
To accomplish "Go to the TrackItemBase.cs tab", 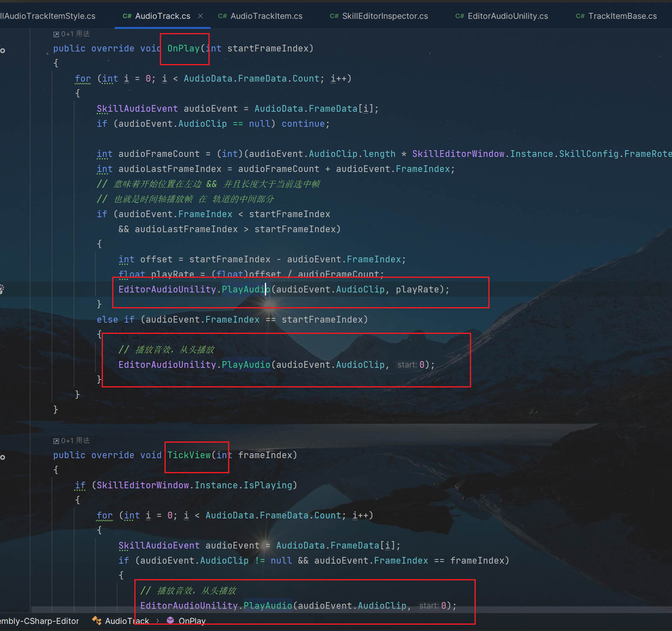I will 622,16.
